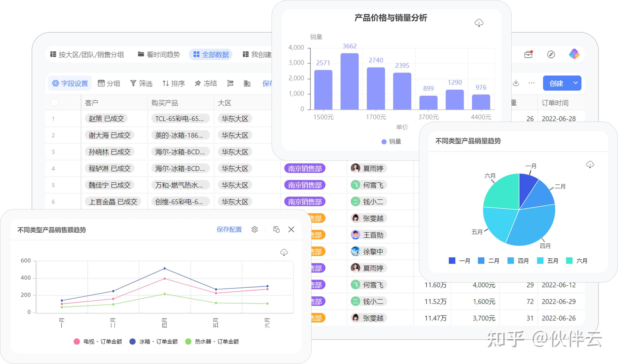This screenshot has height=364, width=618.
Task: Expand the 创建 button dropdown arrow
Action: [576, 83]
